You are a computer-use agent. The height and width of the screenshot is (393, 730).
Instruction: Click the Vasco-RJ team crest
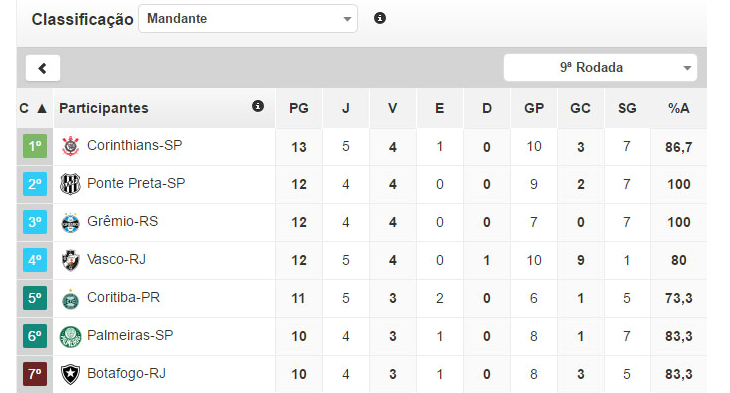(x=70, y=260)
